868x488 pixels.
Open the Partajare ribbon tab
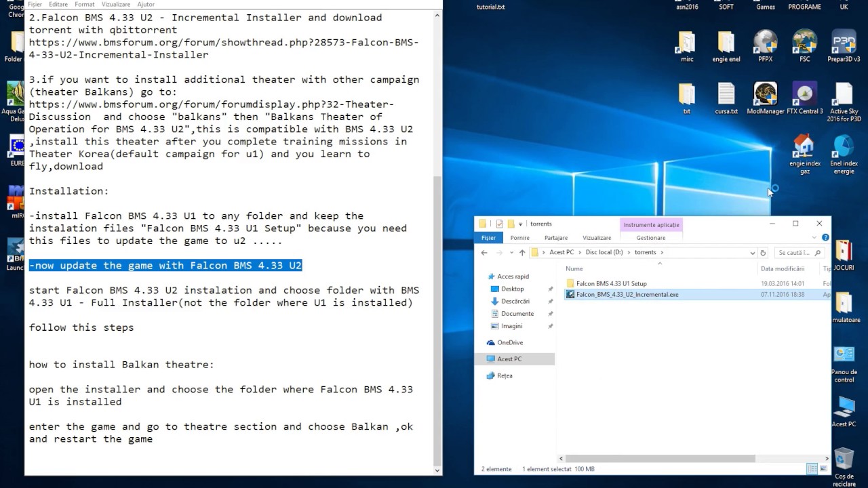[x=556, y=238]
